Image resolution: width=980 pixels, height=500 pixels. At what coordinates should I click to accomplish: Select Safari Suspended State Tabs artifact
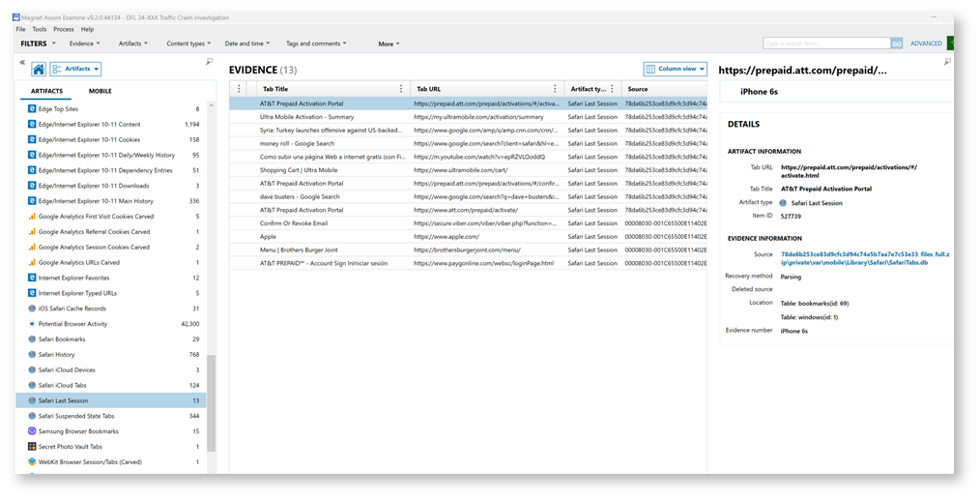111,416
